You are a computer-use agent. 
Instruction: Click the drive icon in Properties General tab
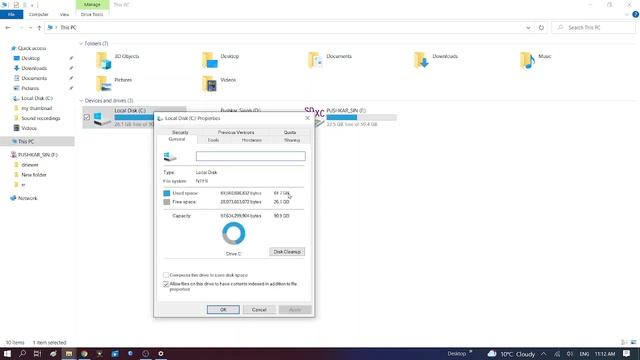pos(170,156)
